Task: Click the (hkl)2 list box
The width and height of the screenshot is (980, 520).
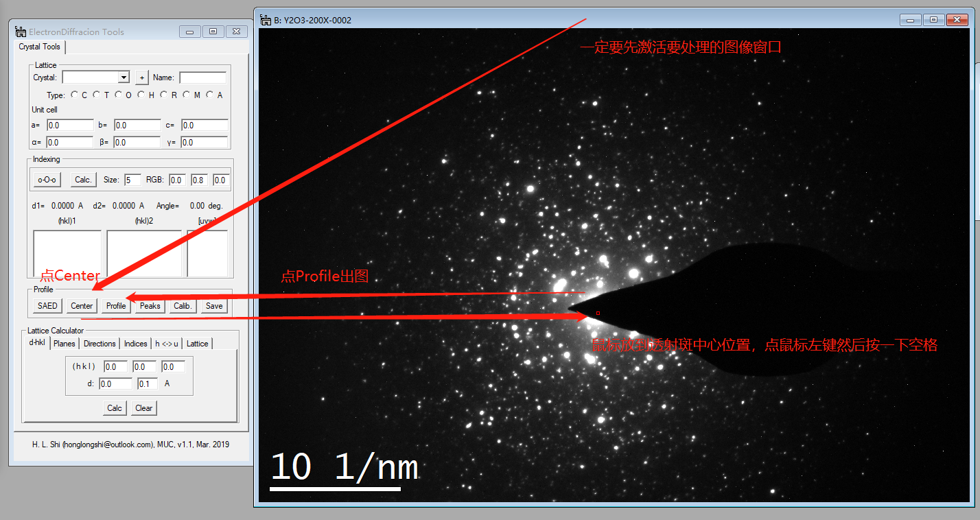Action: click(144, 253)
